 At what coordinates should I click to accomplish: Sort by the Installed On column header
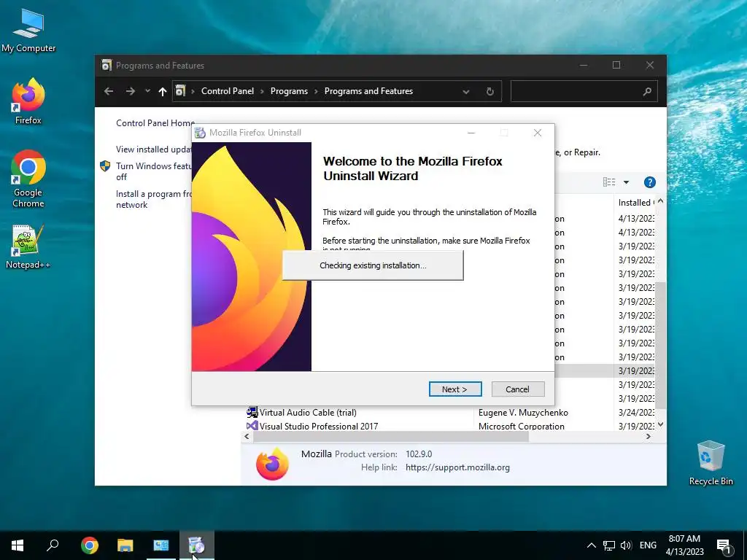click(635, 203)
